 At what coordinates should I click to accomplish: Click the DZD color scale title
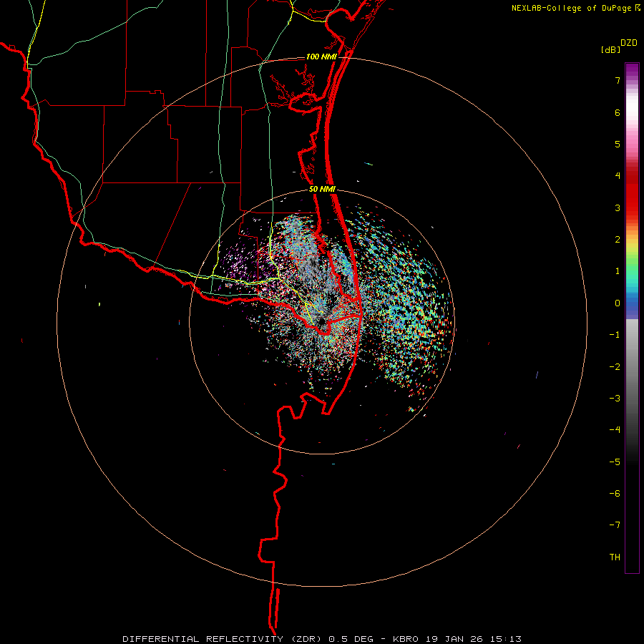(629, 43)
